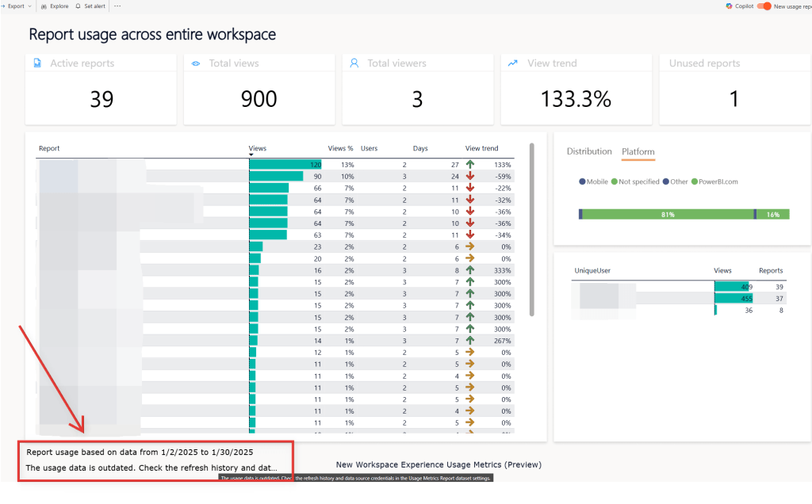812x504 pixels.
Task: Click the Copilot icon in the toolbar
Action: [x=729, y=6]
